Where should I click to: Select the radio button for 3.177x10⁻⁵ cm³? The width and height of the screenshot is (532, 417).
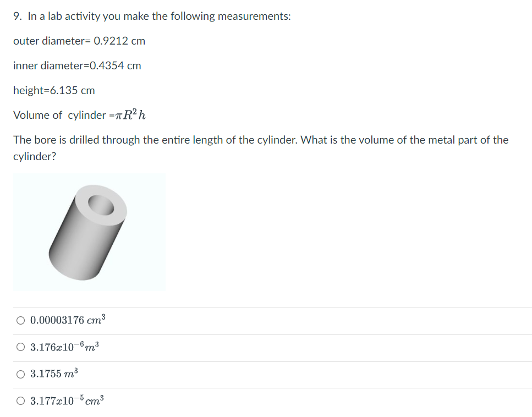[x=20, y=400]
